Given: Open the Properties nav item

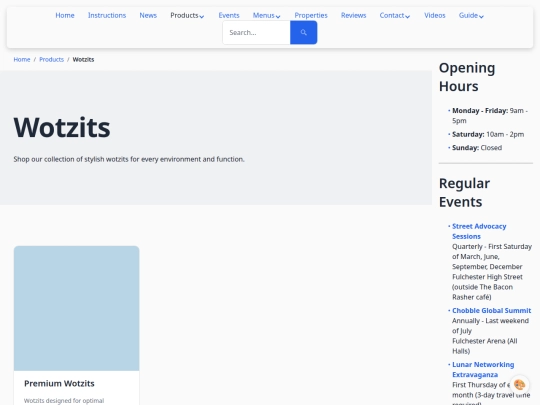Looking at the screenshot, I should (311, 15).
